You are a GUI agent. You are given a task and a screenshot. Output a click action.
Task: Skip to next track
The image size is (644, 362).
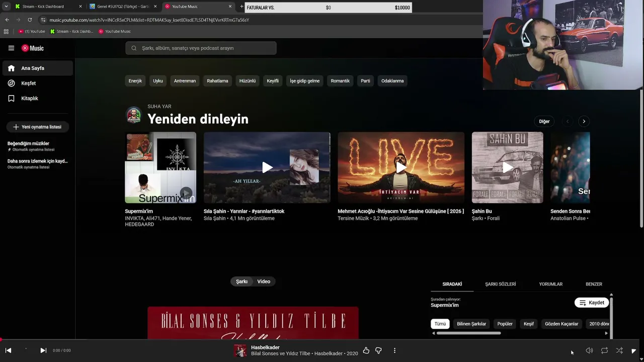pyautogui.click(x=43, y=350)
